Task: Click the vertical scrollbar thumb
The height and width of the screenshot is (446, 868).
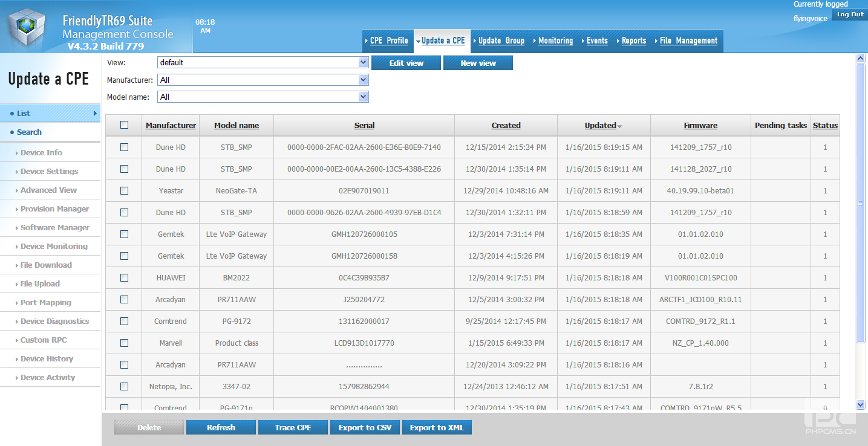Action: pos(861,203)
